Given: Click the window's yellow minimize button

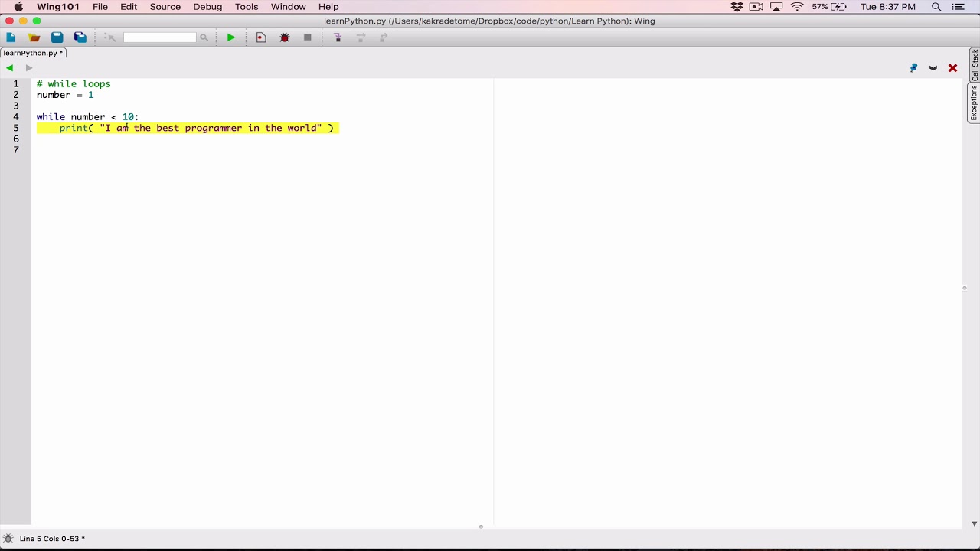Looking at the screenshot, I should click(23, 21).
